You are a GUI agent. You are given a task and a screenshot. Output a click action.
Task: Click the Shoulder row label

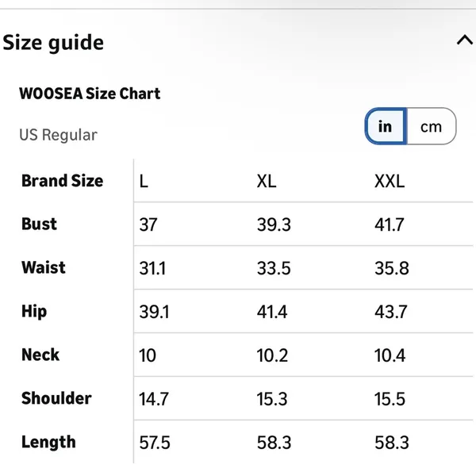tap(56, 398)
